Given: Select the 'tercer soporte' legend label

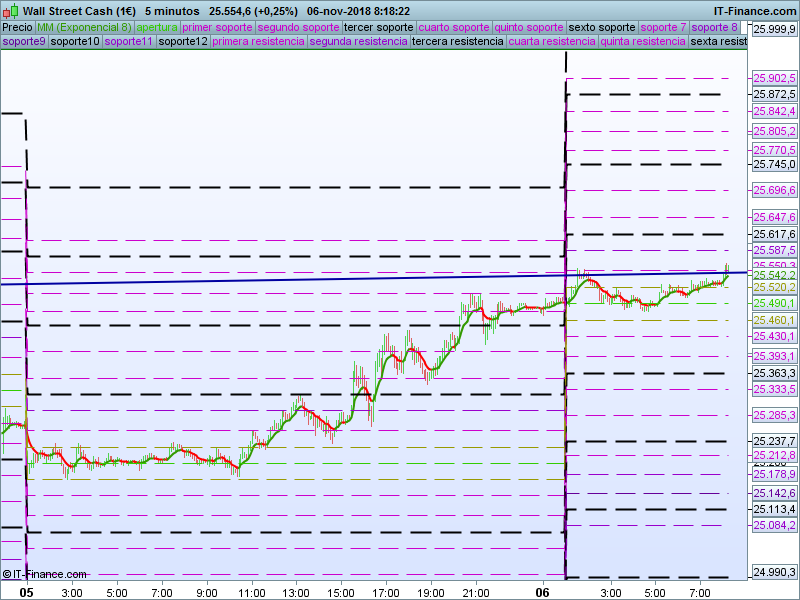Looking at the screenshot, I should pyautogui.click(x=378, y=27).
